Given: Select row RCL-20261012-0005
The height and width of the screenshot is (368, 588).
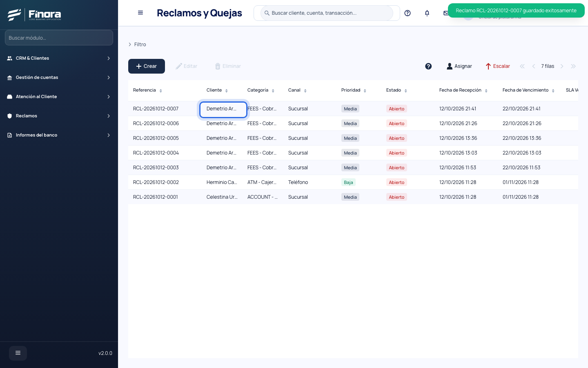Looking at the screenshot, I should pos(353,138).
